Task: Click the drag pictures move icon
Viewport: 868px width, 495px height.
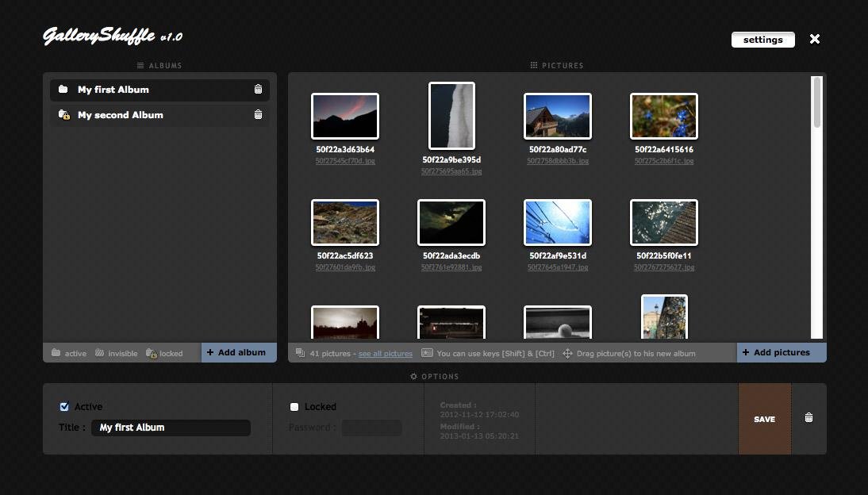Action: click(x=567, y=353)
